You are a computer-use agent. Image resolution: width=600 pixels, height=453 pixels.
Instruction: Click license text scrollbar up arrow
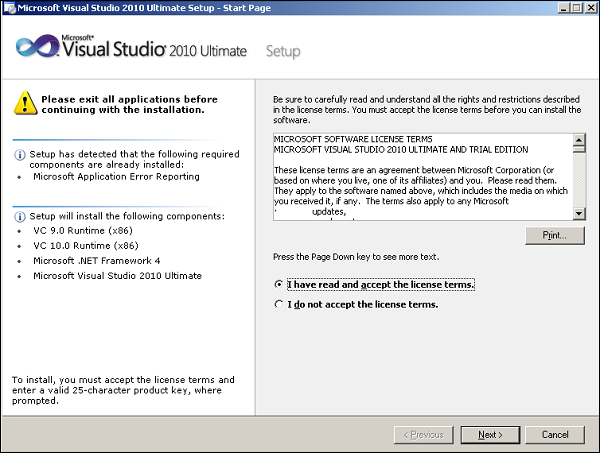pyautogui.click(x=578, y=139)
